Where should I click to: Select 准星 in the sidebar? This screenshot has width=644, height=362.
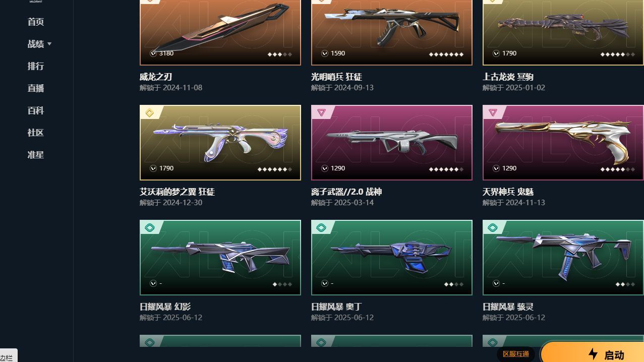tap(36, 155)
